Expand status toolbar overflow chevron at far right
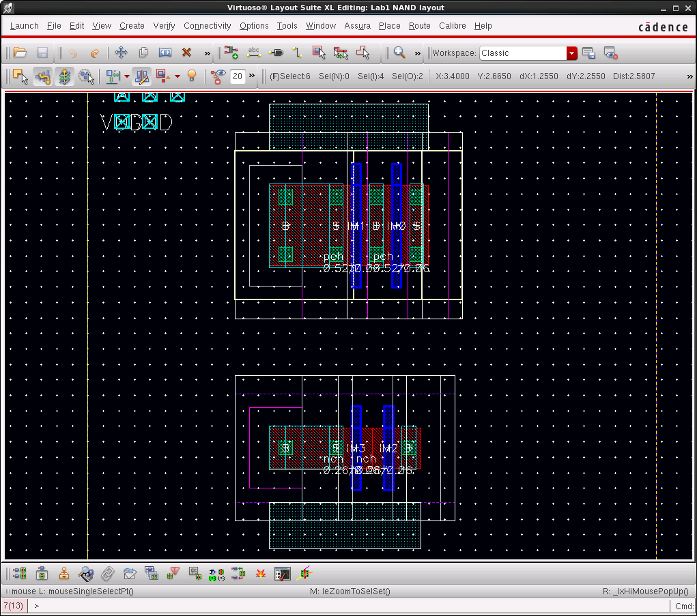The width and height of the screenshot is (697, 616). [689, 76]
